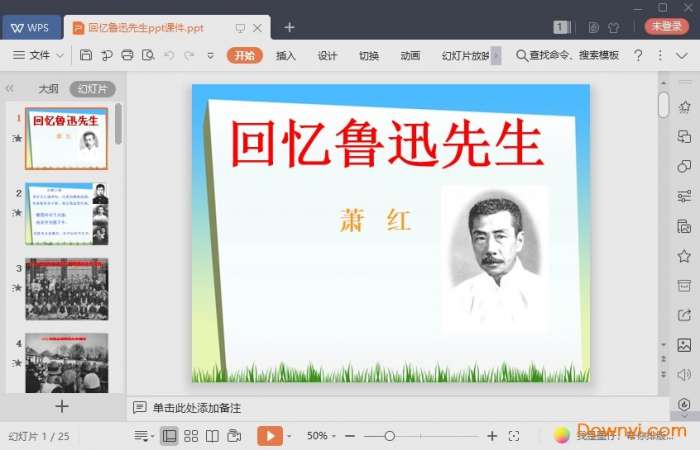
Task: Select slide 3 thumbnail
Action: coord(67,289)
